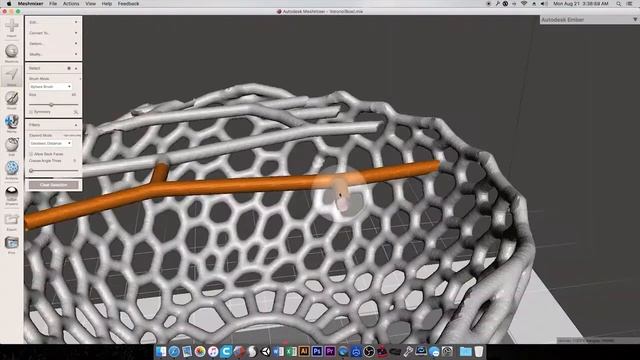Open the Wi-Fi status menu
Image resolution: width=640 pixels, height=360 pixels.
(524, 4)
